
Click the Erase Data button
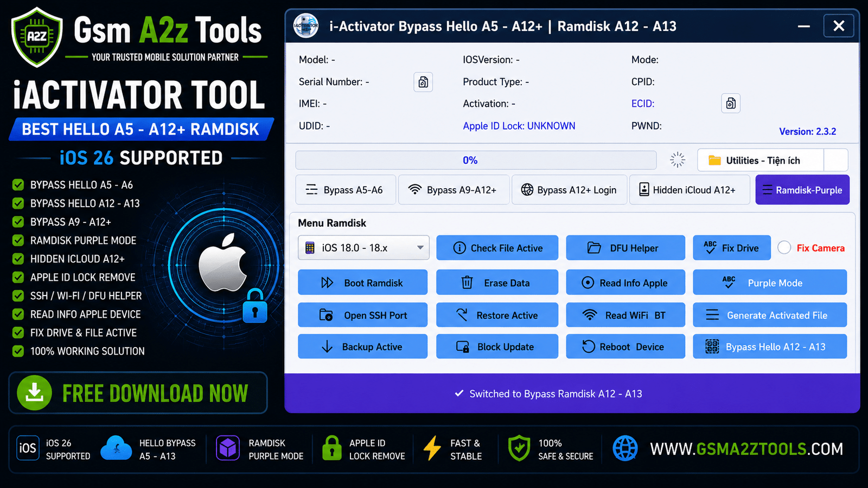coord(497,282)
